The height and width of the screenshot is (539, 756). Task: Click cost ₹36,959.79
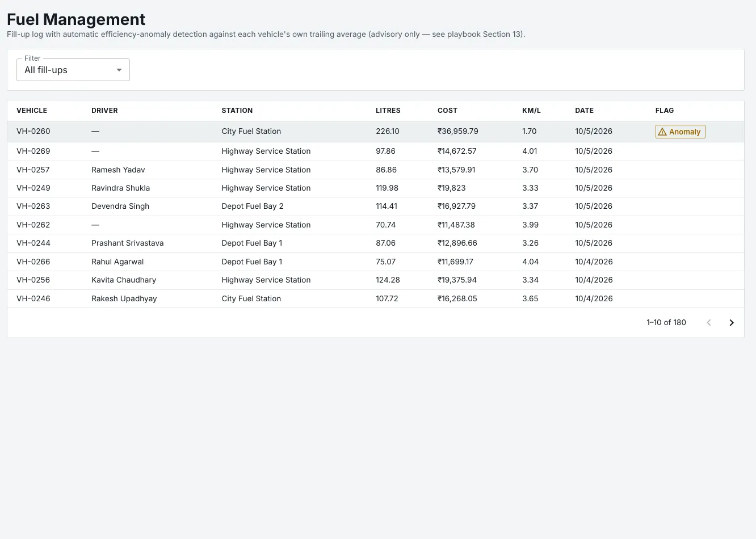(458, 131)
